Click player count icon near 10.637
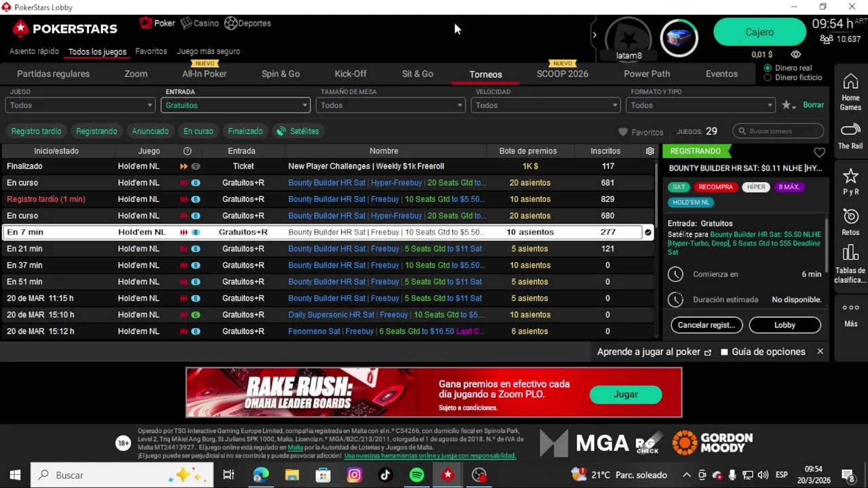 pyautogui.click(x=826, y=39)
